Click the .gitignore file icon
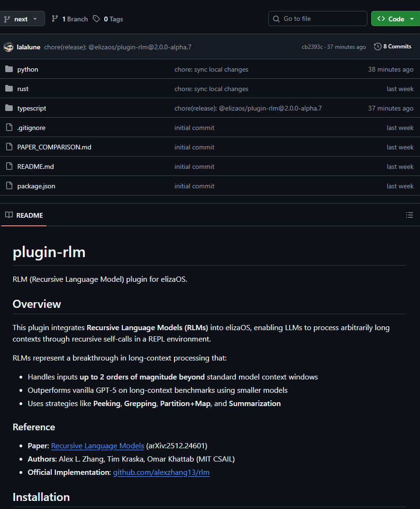 (x=9, y=127)
